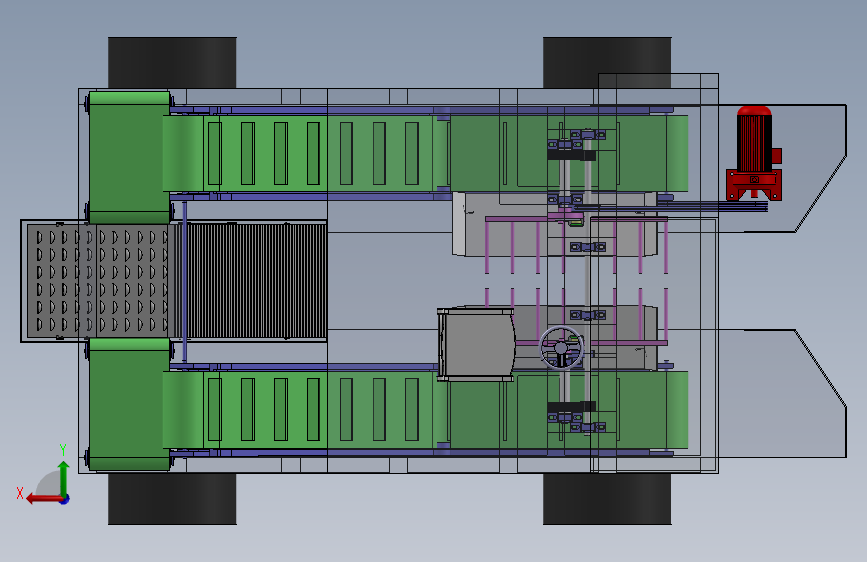Select the top-right black wheel
This screenshot has height=562, width=867.
607,63
